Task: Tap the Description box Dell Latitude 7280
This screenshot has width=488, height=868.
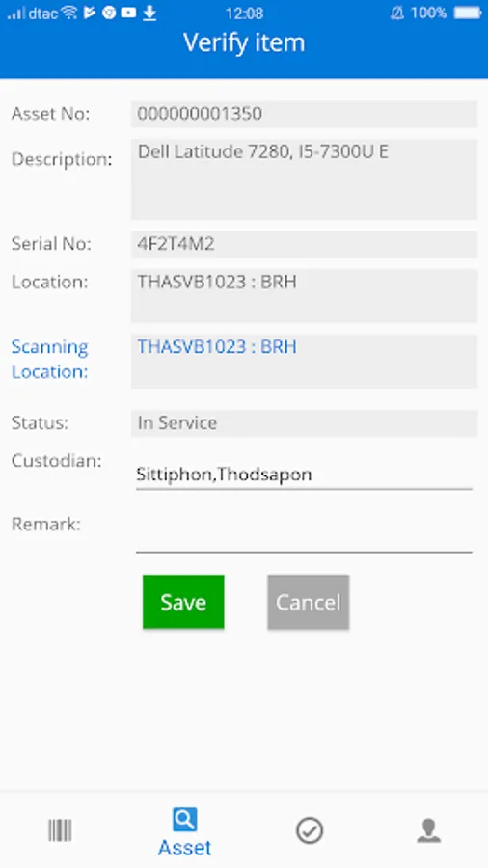Action: (x=304, y=179)
